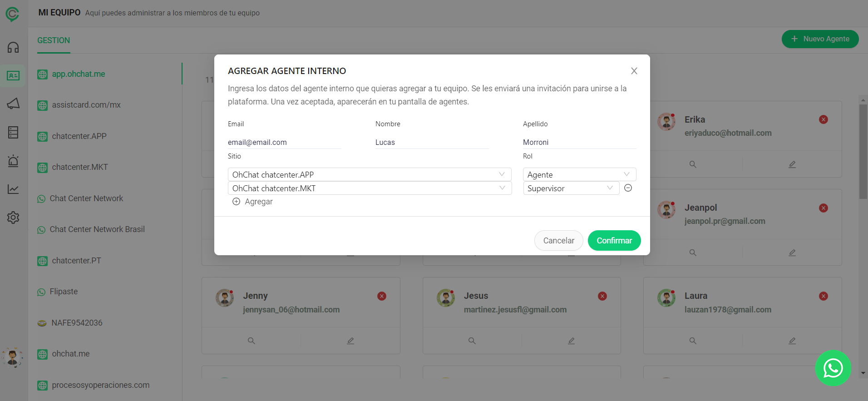868x401 pixels.
Task: View Jenny's details with magnifier icon
Action: tap(251, 341)
